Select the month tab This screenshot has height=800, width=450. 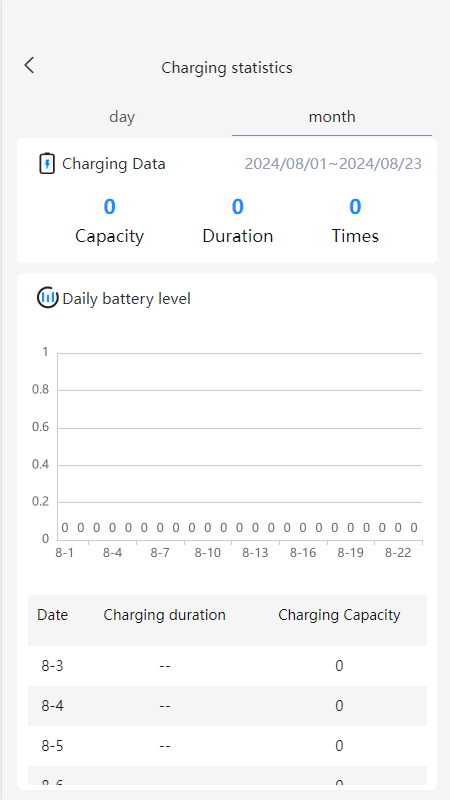pyautogui.click(x=332, y=117)
